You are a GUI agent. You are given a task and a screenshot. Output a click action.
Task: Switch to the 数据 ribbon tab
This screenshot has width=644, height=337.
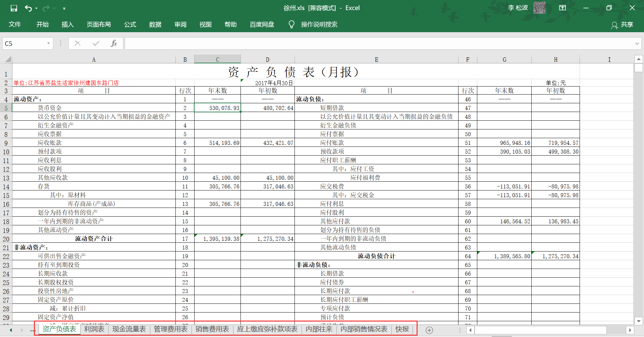click(155, 24)
